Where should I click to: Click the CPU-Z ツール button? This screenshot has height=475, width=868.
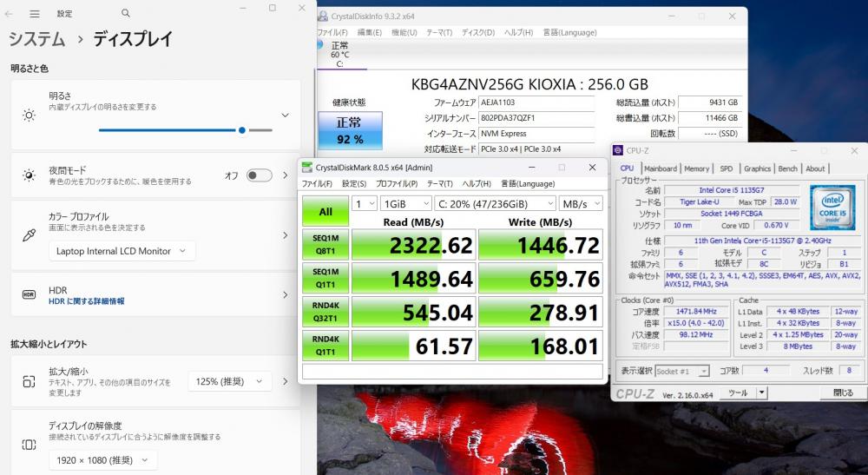click(x=739, y=393)
